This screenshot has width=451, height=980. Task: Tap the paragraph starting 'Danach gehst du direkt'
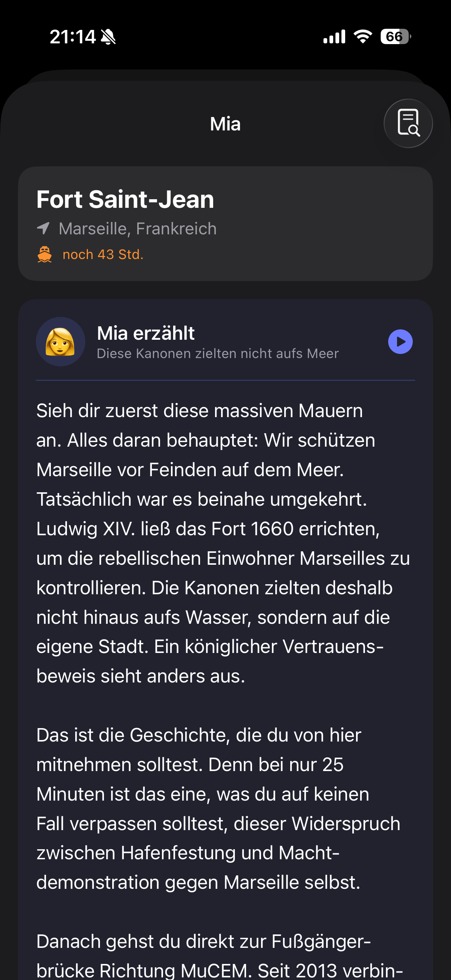[220, 955]
